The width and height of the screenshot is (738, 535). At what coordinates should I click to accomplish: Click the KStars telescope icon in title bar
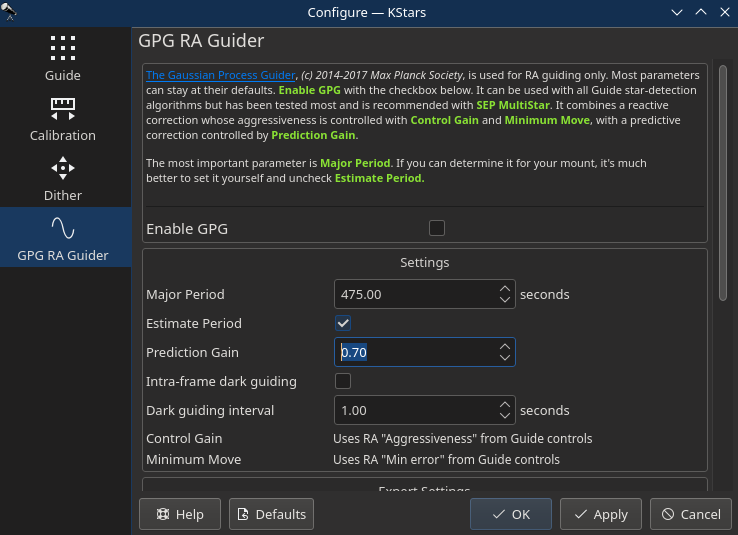pyautogui.click(x=8, y=12)
